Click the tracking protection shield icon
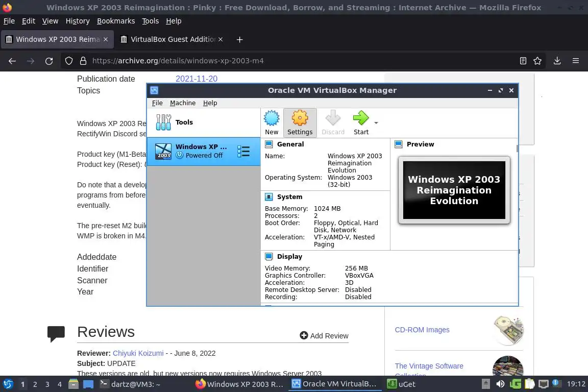Image resolution: width=588 pixels, height=392 pixels. (68, 61)
